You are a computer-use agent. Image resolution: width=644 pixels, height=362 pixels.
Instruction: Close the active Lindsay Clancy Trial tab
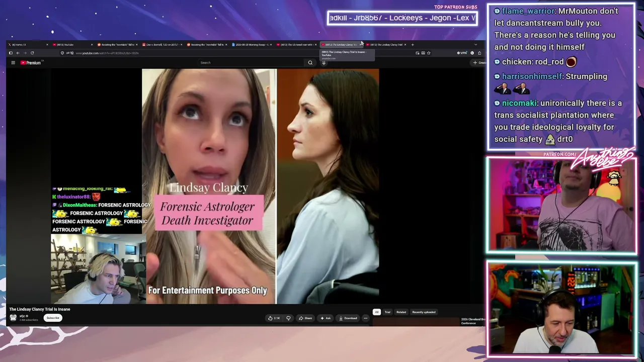click(361, 45)
